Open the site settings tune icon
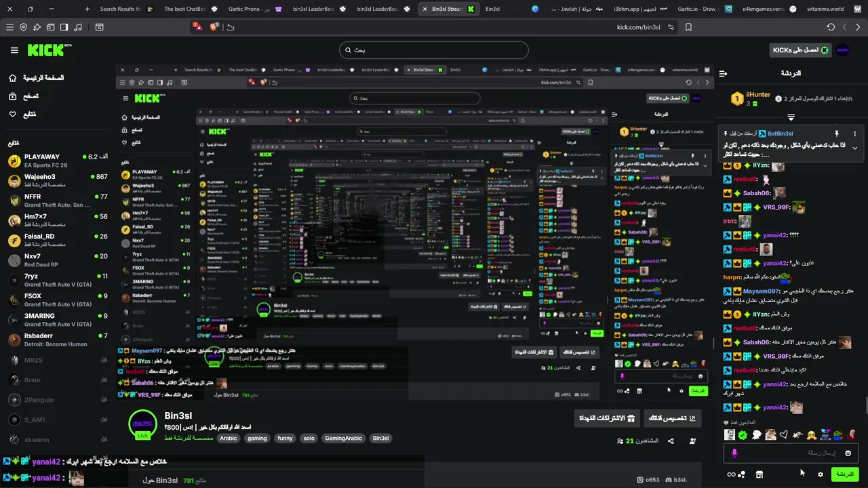Image resolution: width=868 pixels, height=488 pixels. pos(671,27)
